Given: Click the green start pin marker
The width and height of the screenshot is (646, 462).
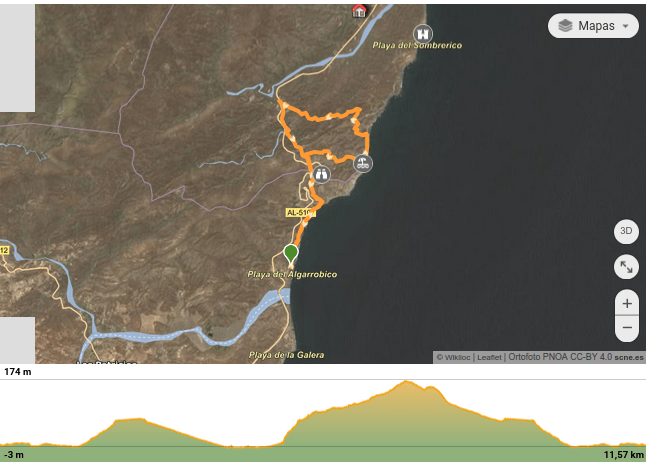Looking at the screenshot, I should [291, 254].
